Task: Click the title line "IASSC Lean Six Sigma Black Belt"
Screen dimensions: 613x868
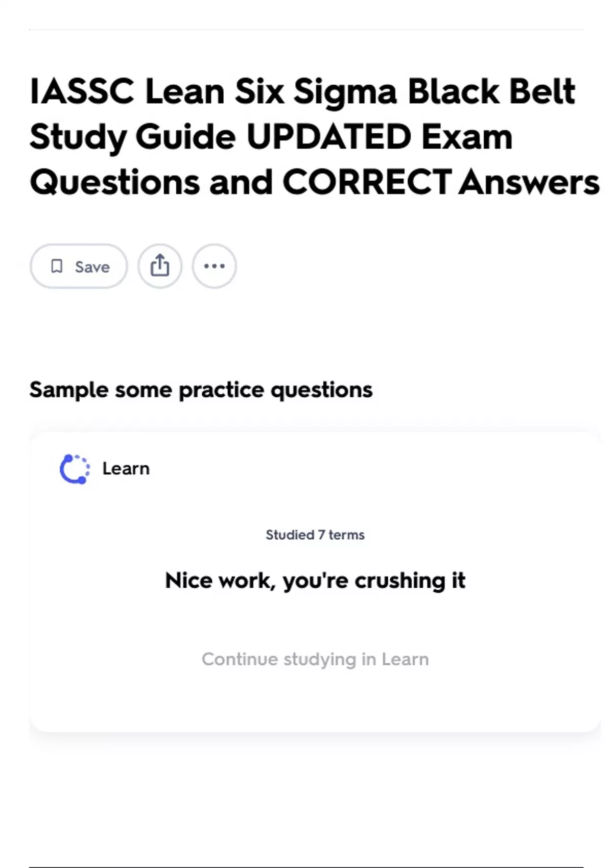Action: [302, 92]
